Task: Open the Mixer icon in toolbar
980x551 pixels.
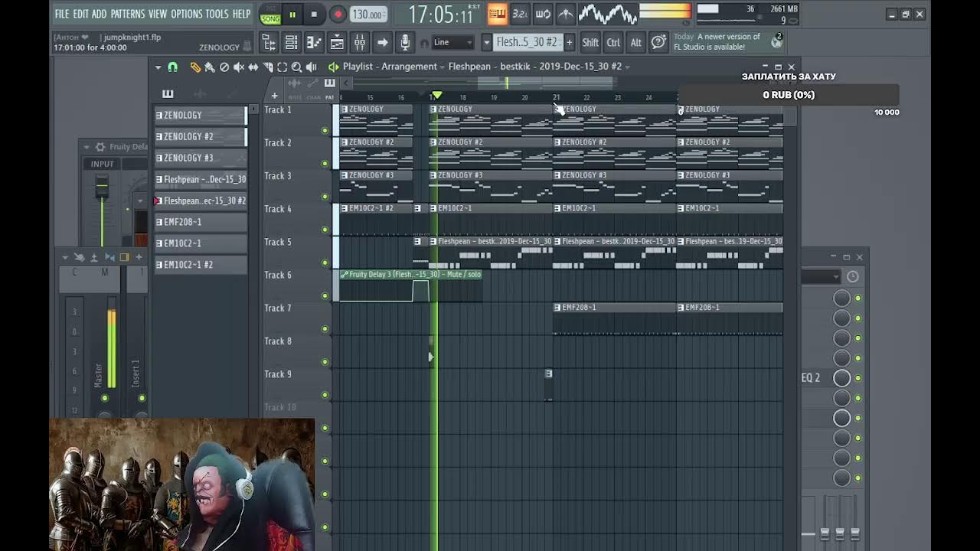Action: pyautogui.click(x=359, y=43)
